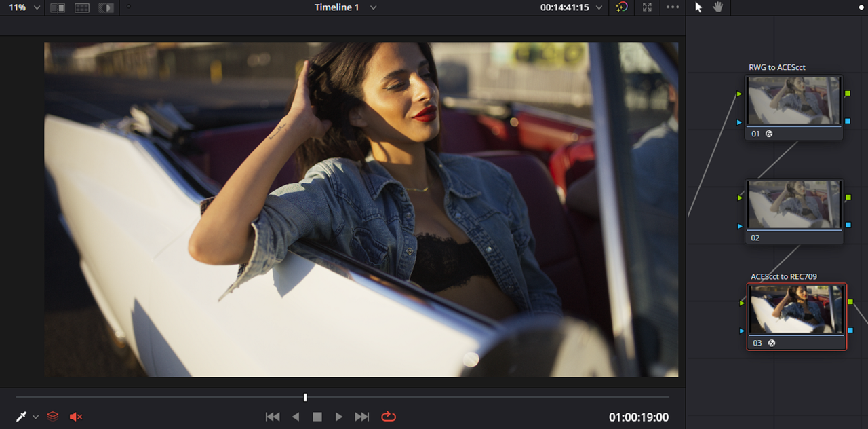Select node 03 thumbnail ACEScct to REC709

click(797, 309)
